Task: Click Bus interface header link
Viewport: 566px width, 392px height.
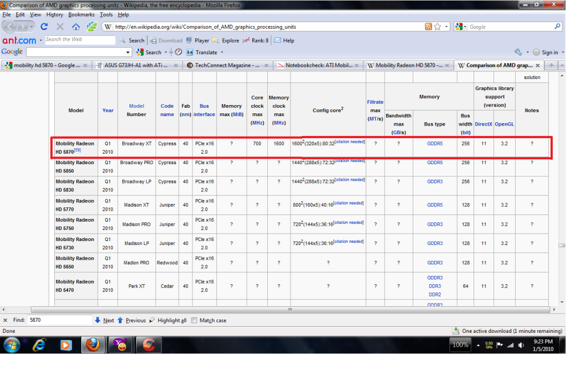Action: point(204,110)
